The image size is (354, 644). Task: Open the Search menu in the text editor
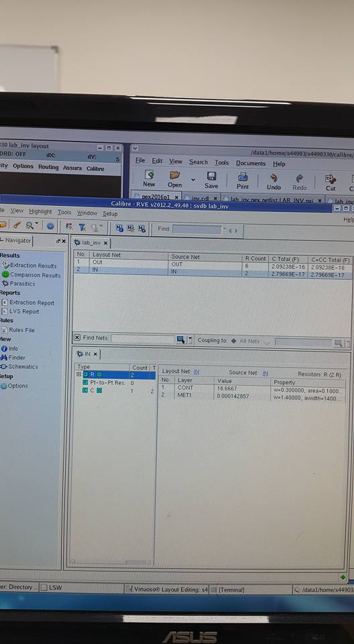tap(198, 162)
